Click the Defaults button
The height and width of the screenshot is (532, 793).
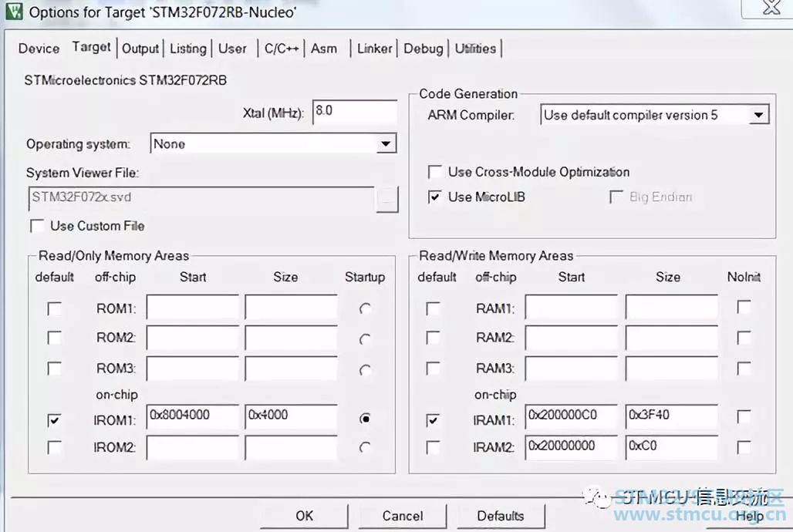501,516
